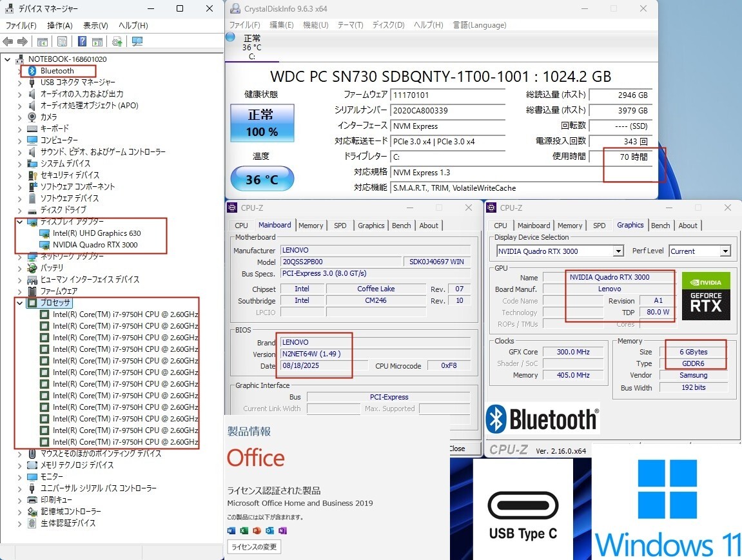
Task: Open About tab in CPU-Z Graphics window
Action: click(688, 226)
